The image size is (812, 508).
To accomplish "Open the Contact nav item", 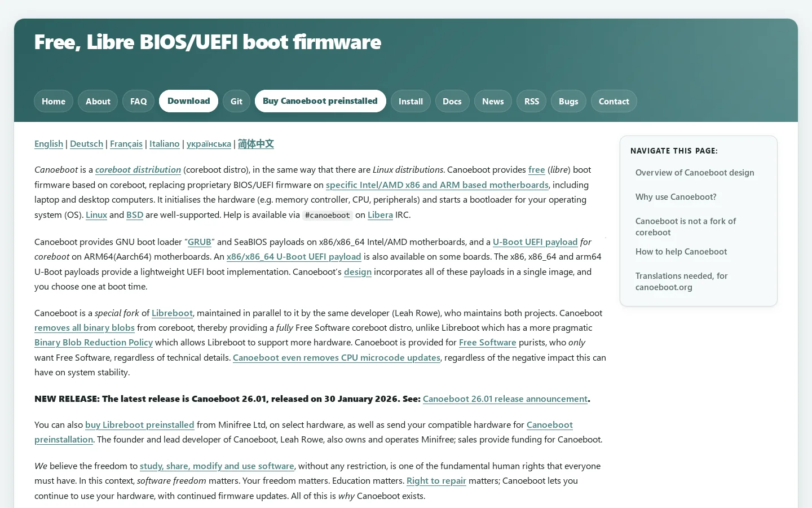I will click(x=614, y=101).
